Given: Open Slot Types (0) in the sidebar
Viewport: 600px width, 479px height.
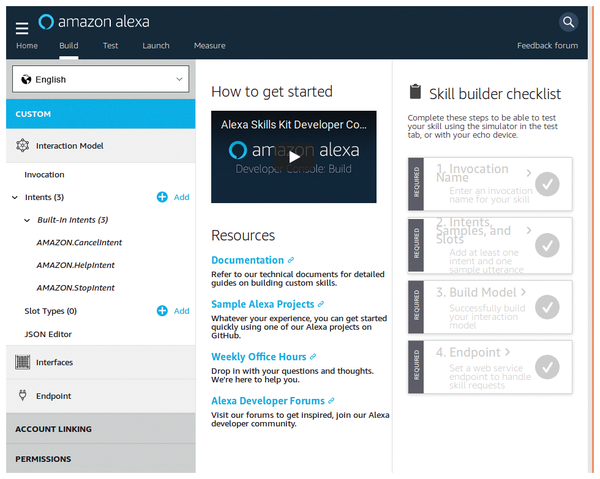Looking at the screenshot, I should point(51,311).
